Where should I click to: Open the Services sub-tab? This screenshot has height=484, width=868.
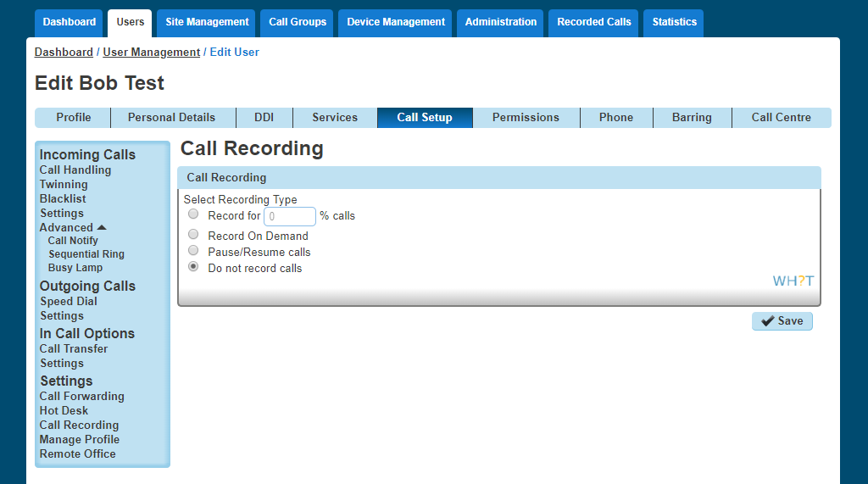[335, 118]
